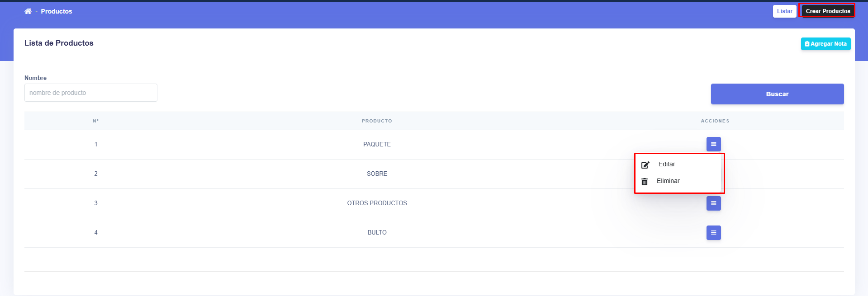Select Editar from the actions menu
The image size is (868, 296).
tap(666, 164)
